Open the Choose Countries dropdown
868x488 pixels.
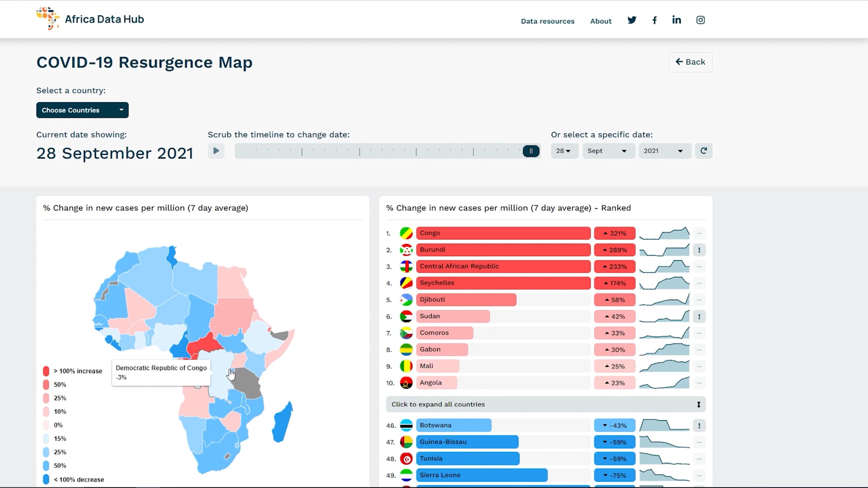pyautogui.click(x=82, y=110)
